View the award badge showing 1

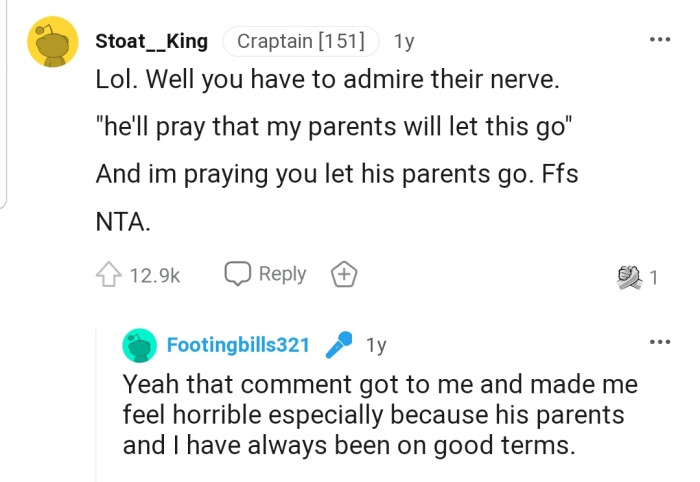637,276
